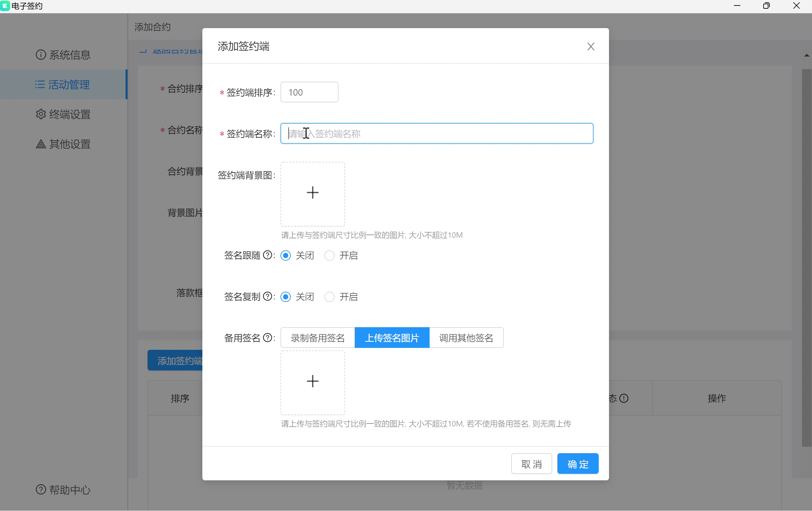
Task: Click the 确定 button
Action: tap(578, 464)
